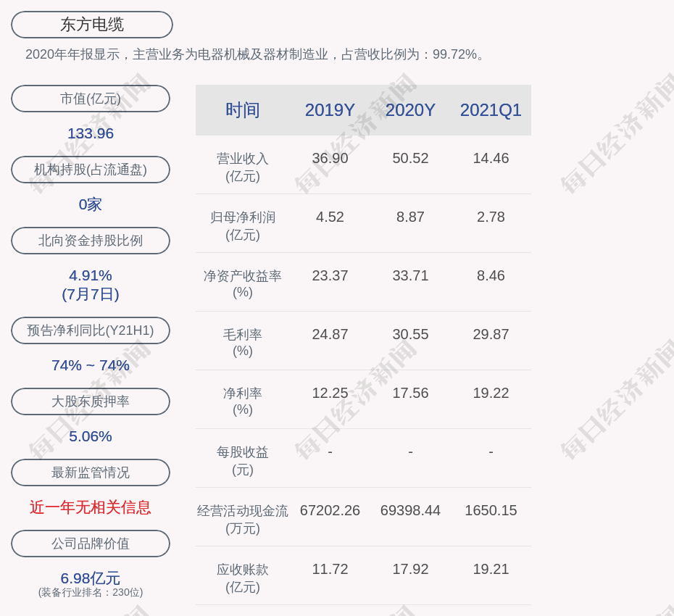Click the 机构持股(占流通盘) label

click(91, 170)
